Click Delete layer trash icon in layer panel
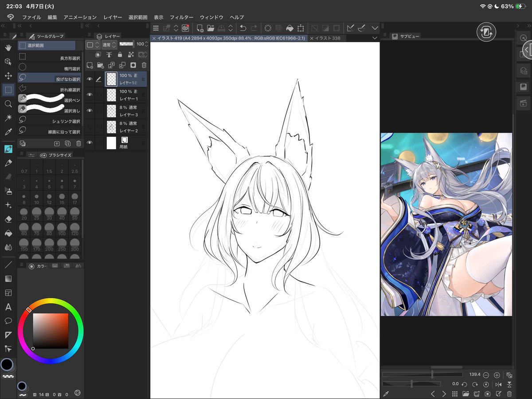 tap(144, 65)
